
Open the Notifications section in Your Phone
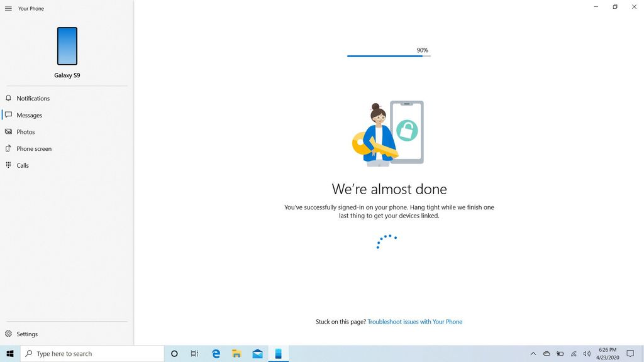point(31,98)
